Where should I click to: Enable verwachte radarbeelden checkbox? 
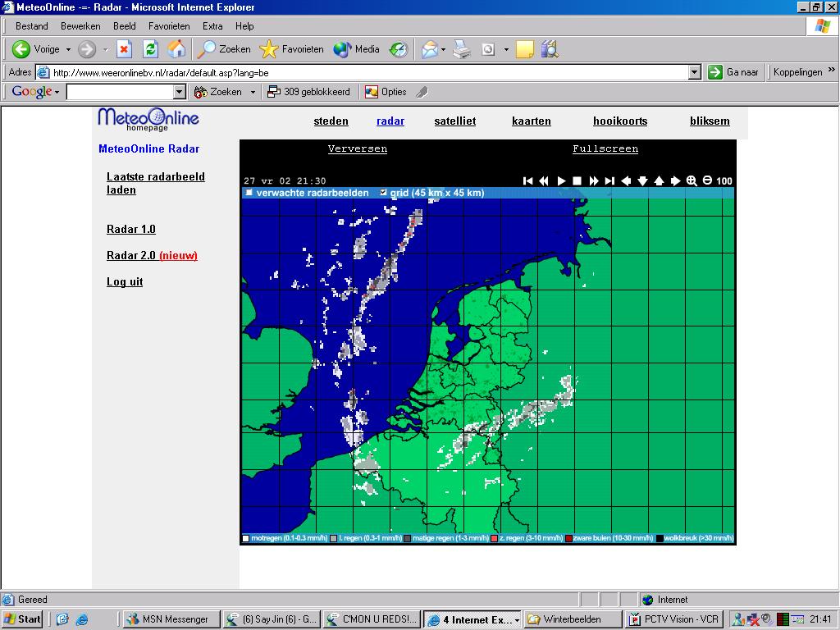tap(249, 193)
